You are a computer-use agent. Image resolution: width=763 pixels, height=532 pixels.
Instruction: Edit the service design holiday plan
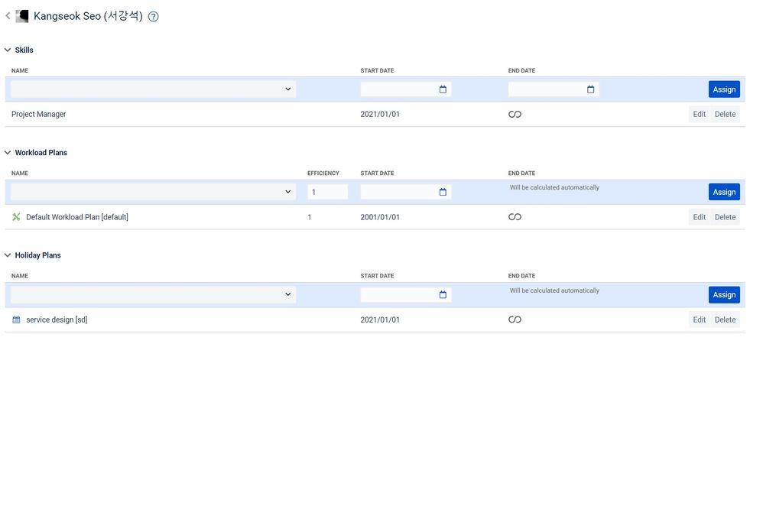(x=700, y=320)
